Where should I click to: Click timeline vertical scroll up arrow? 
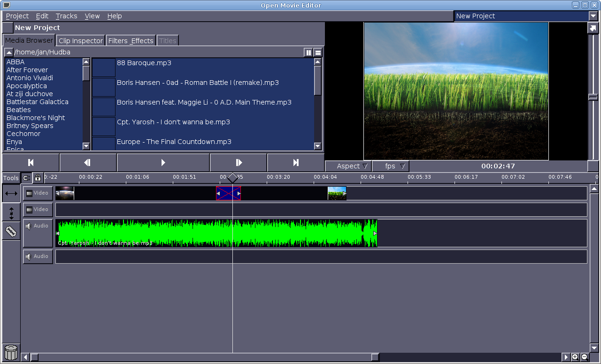[594, 189]
